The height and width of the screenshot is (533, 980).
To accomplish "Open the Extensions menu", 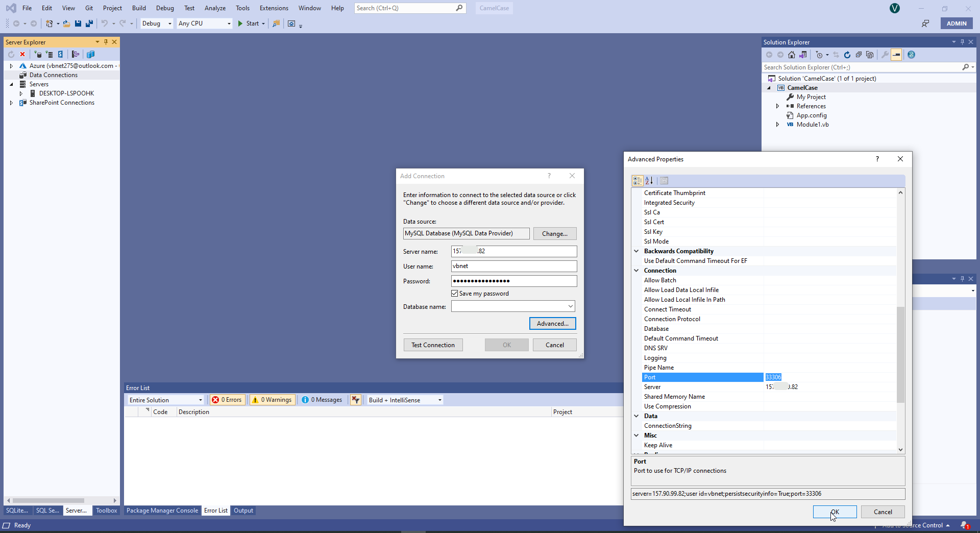I will 274,8.
